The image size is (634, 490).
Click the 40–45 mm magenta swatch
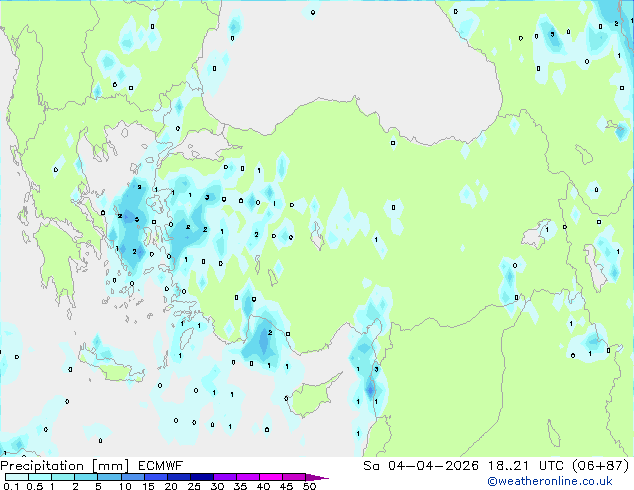click(271, 477)
